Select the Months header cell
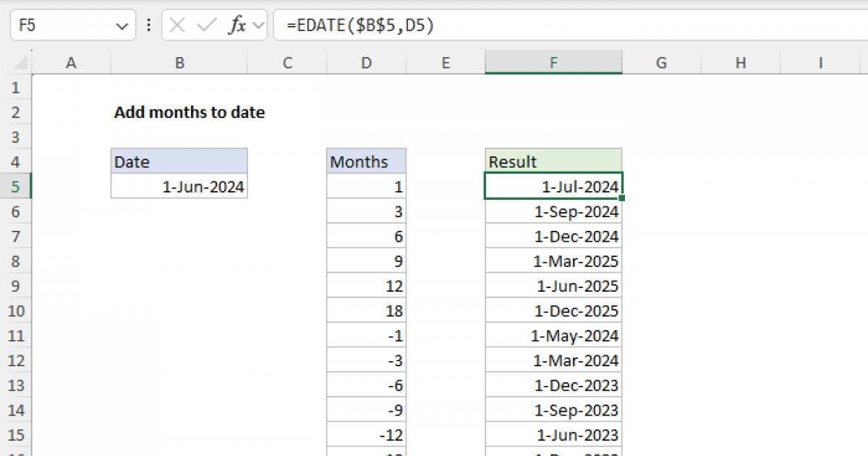The image size is (868, 456). 366,161
